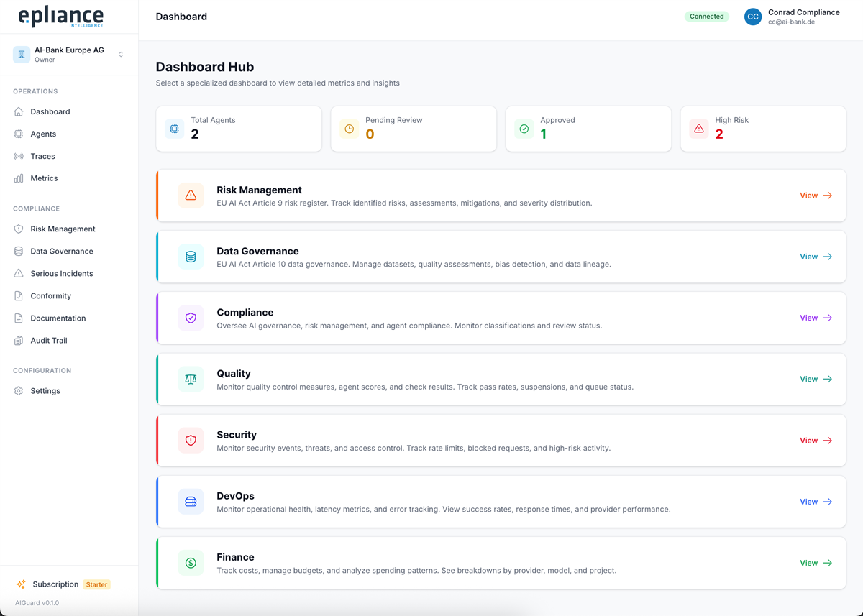Click the Documentation file icon
This screenshot has width=863, height=616.
tap(19, 318)
